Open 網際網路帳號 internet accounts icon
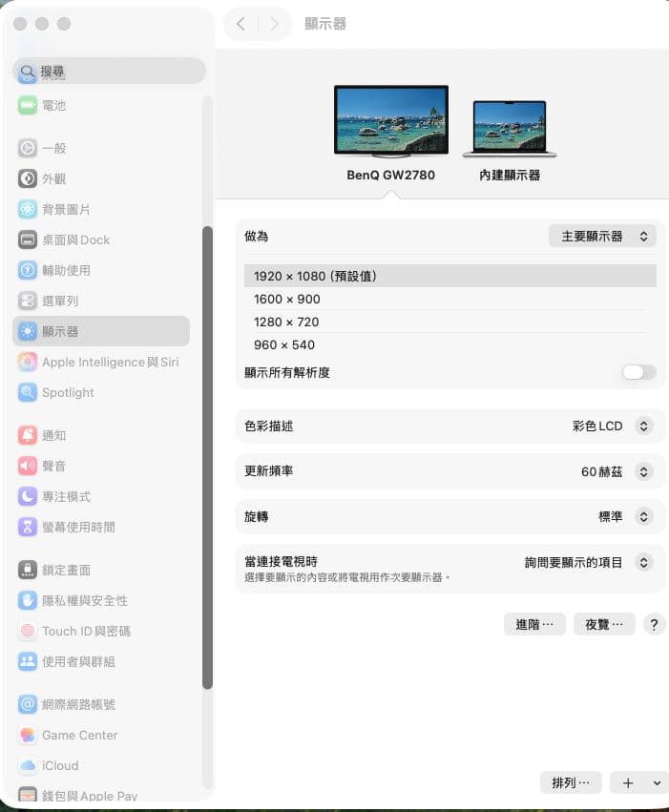The width and height of the screenshot is (669, 812). (28, 705)
